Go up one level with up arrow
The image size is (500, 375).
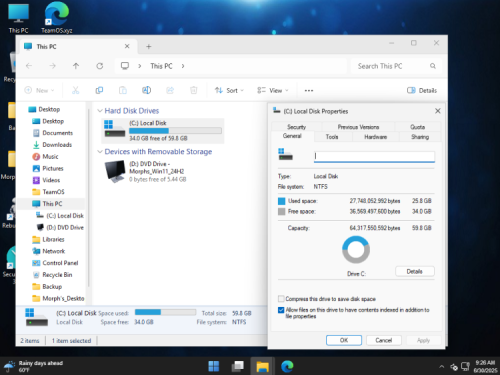76,66
